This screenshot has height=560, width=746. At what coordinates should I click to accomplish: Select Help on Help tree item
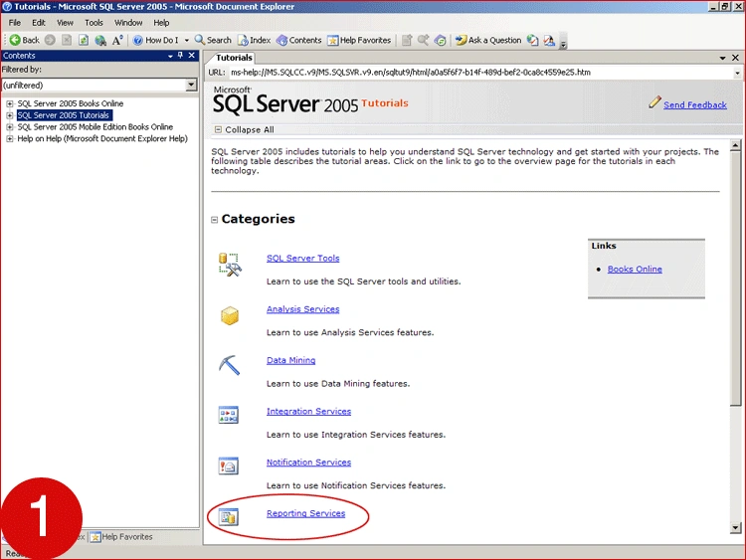click(102, 138)
